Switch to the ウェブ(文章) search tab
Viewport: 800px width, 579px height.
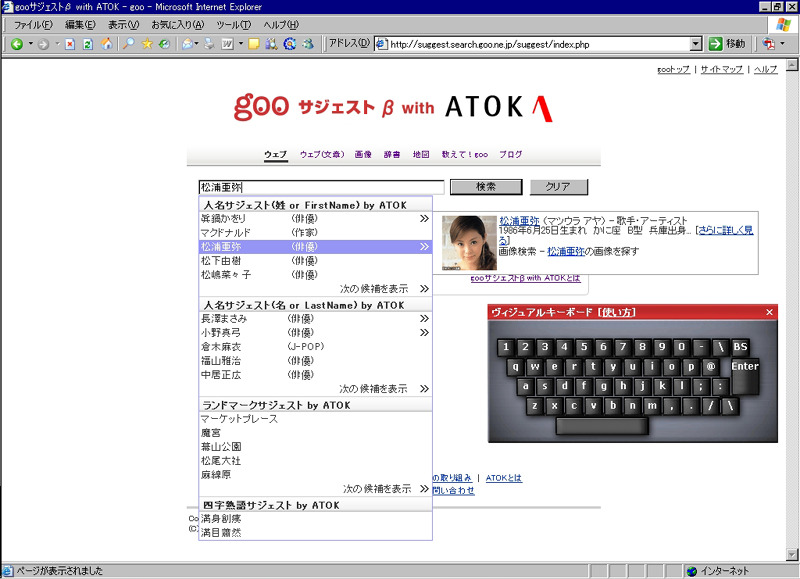321,154
